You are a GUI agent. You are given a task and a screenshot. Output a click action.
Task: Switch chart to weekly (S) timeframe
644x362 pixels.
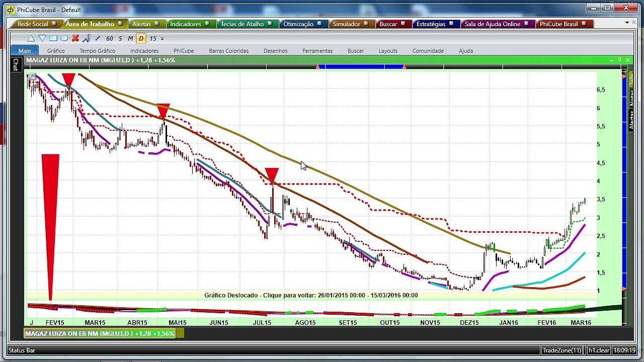click(x=120, y=38)
